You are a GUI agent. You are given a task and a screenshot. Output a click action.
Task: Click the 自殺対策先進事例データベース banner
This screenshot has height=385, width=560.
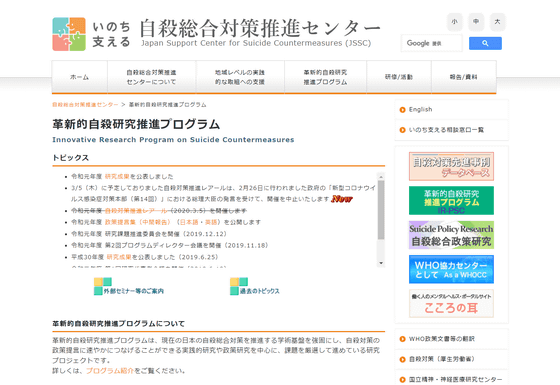(451, 166)
